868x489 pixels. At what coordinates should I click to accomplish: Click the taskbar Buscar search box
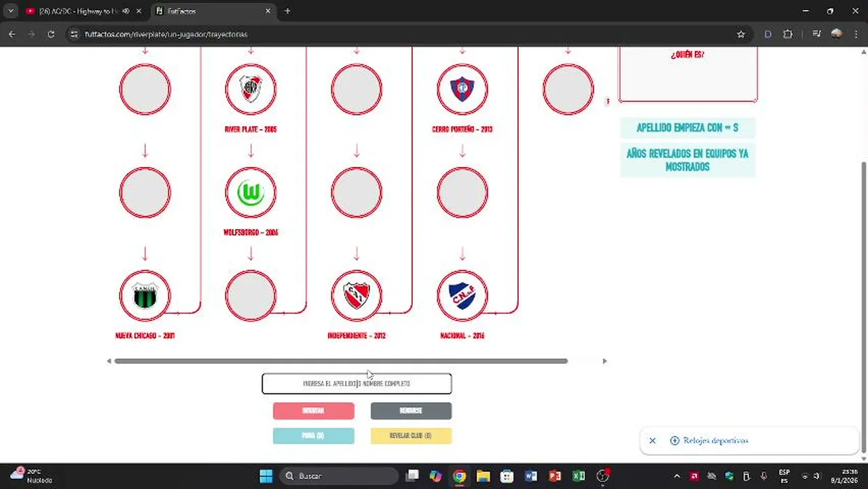coord(340,476)
